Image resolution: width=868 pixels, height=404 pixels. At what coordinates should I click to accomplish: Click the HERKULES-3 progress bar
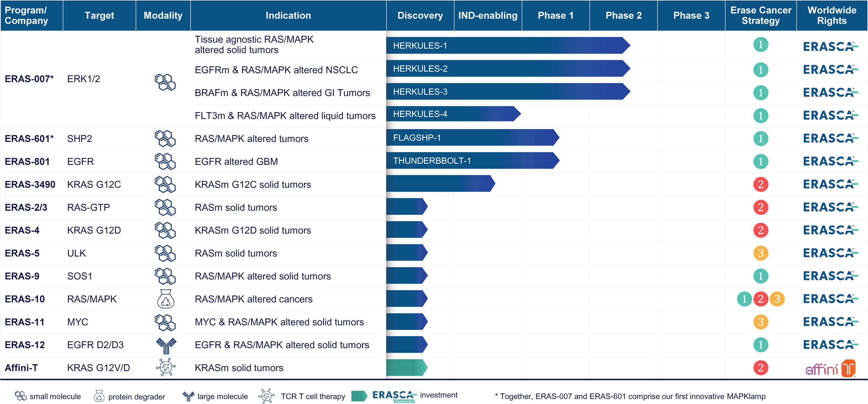coord(508,91)
